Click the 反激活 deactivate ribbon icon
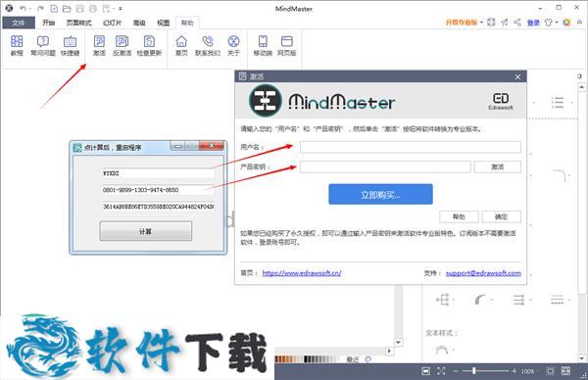The image size is (588, 380). click(x=122, y=45)
